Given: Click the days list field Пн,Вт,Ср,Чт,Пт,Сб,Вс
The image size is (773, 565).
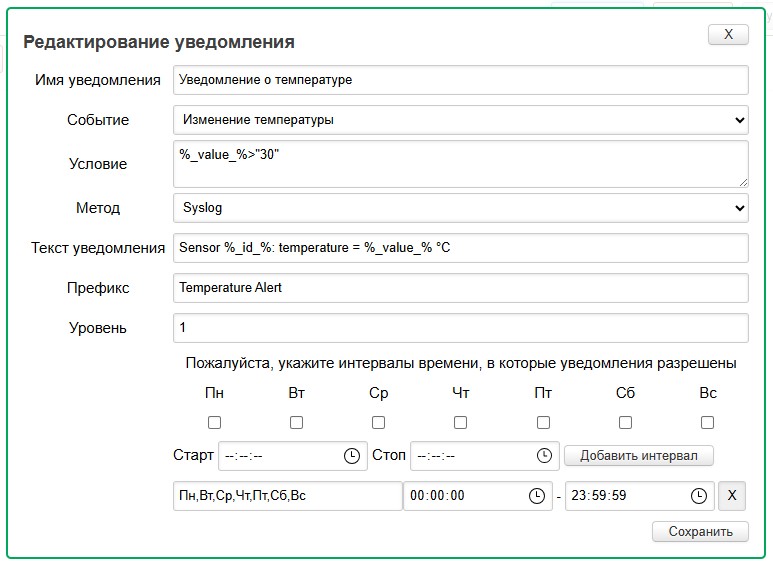Looking at the screenshot, I should click(287, 496).
